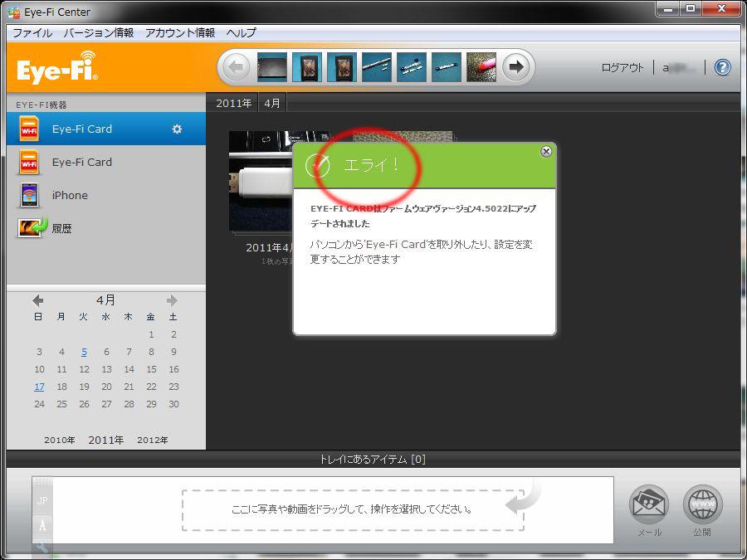747x560 pixels.
Task: Open the バージョン情報 menu
Action: point(99,33)
